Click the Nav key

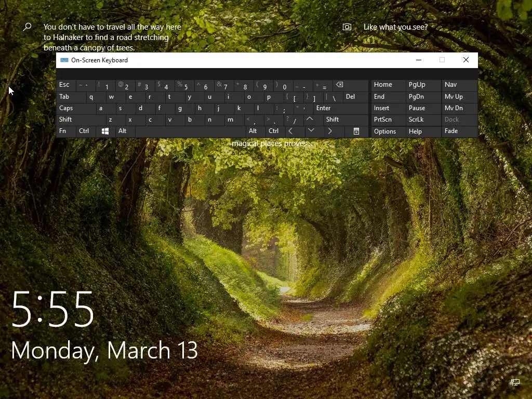coord(459,85)
